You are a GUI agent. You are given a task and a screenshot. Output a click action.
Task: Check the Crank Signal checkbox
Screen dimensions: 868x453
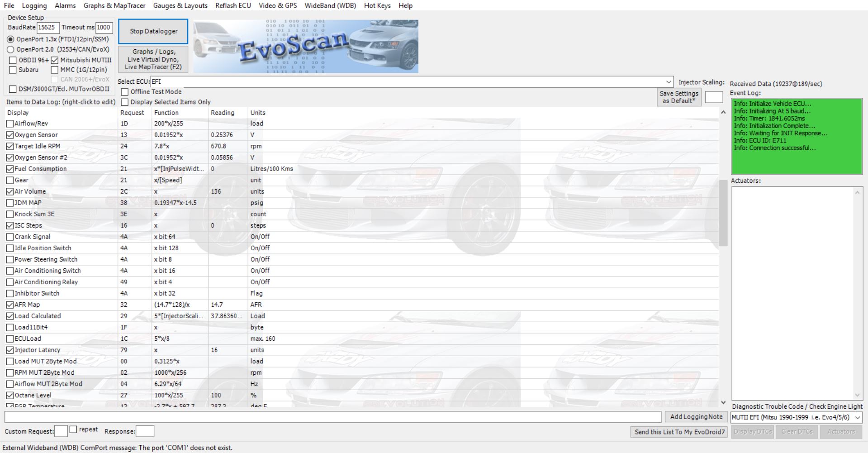pyautogui.click(x=10, y=237)
